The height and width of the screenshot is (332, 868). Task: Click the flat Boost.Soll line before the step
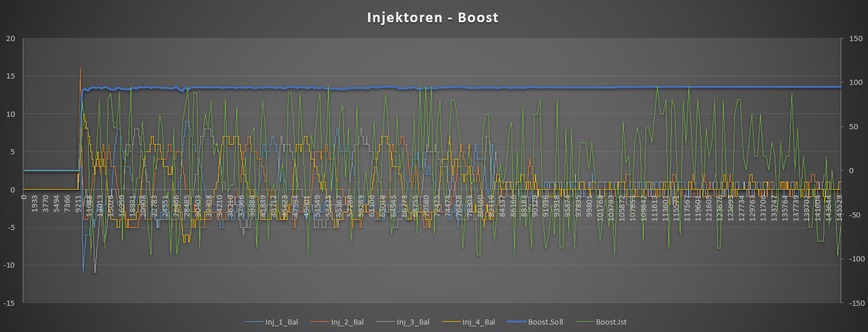pyautogui.click(x=50, y=170)
